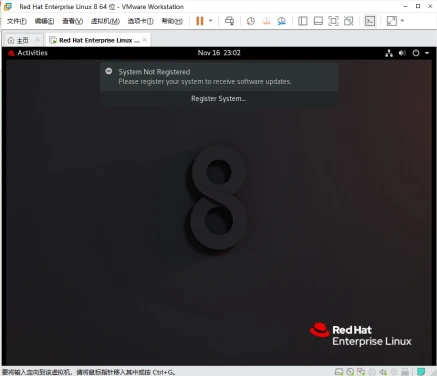Image resolution: width=437 pixels, height=377 pixels.
Task: Enter full screen mode icon
Action: [333, 21]
